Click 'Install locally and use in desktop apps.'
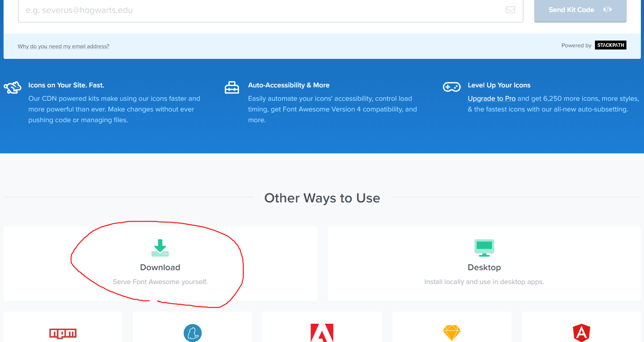This screenshot has height=342, width=644. [x=484, y=282]
